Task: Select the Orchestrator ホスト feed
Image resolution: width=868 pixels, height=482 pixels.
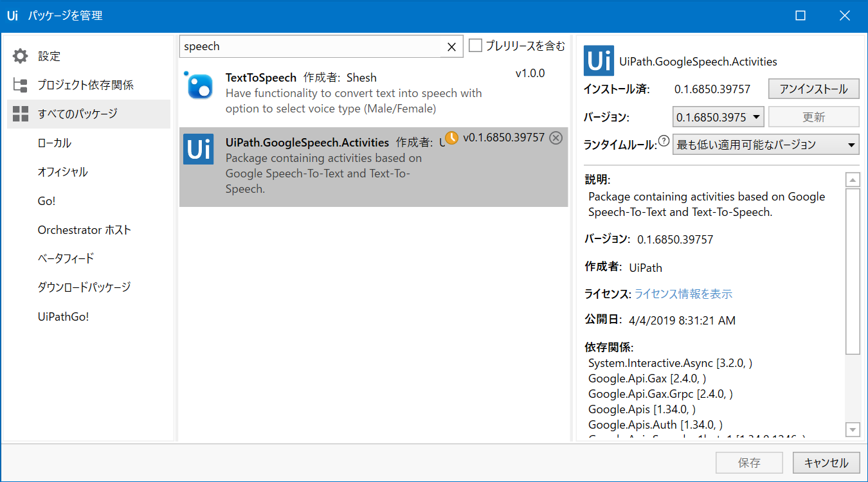Action: coord(84,229)
